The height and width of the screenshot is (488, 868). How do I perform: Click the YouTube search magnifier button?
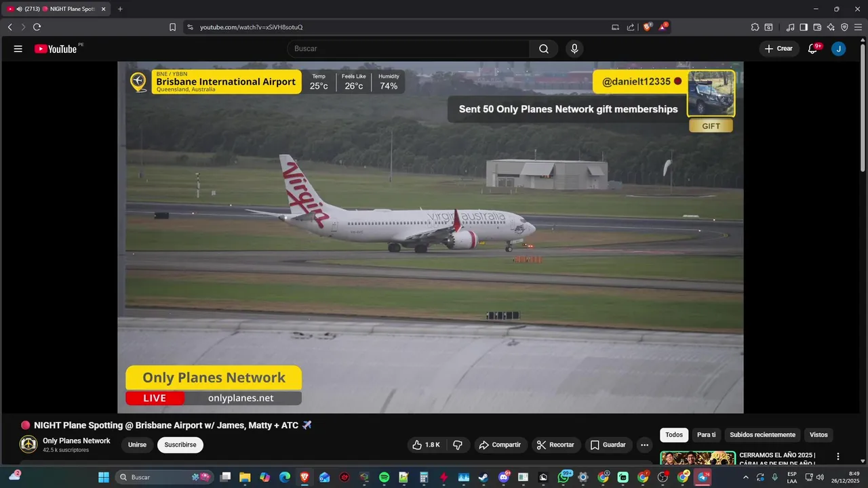pyautogui.click(x=544, y=49)
